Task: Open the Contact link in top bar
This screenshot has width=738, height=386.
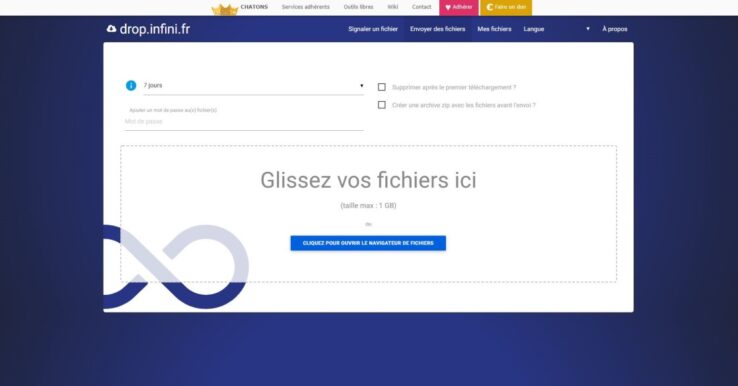Action: coord(421,7)
